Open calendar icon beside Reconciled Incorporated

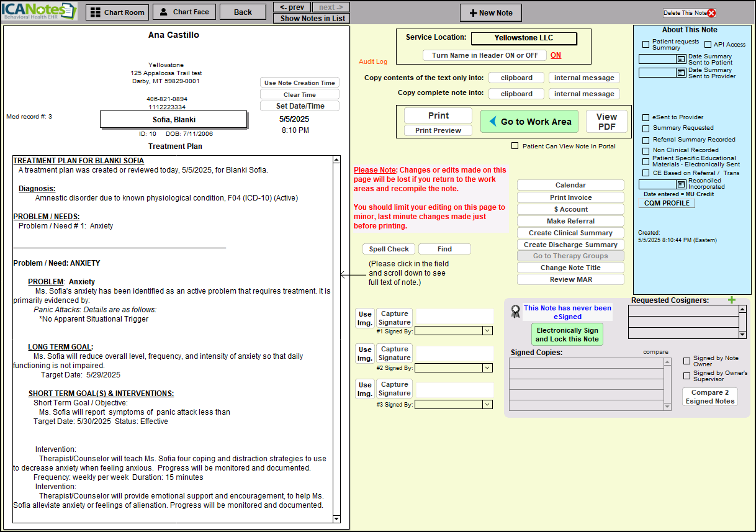(x=681, y=184)
